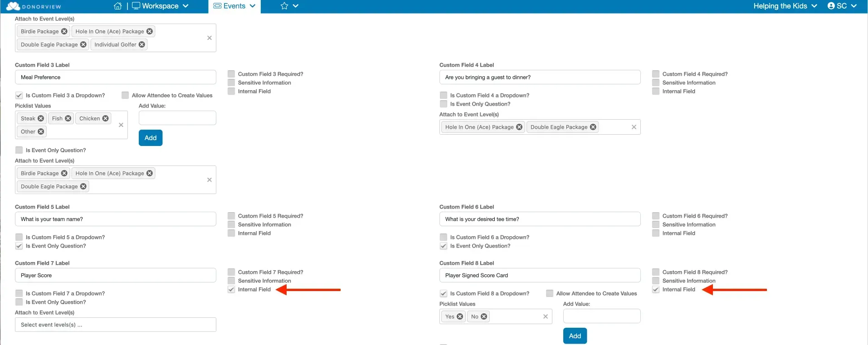Screen dimensions: 868x345
Task: Edit Custom Field 7 Label Player Score
Action: pyautogui.click(x=116, y=275)
